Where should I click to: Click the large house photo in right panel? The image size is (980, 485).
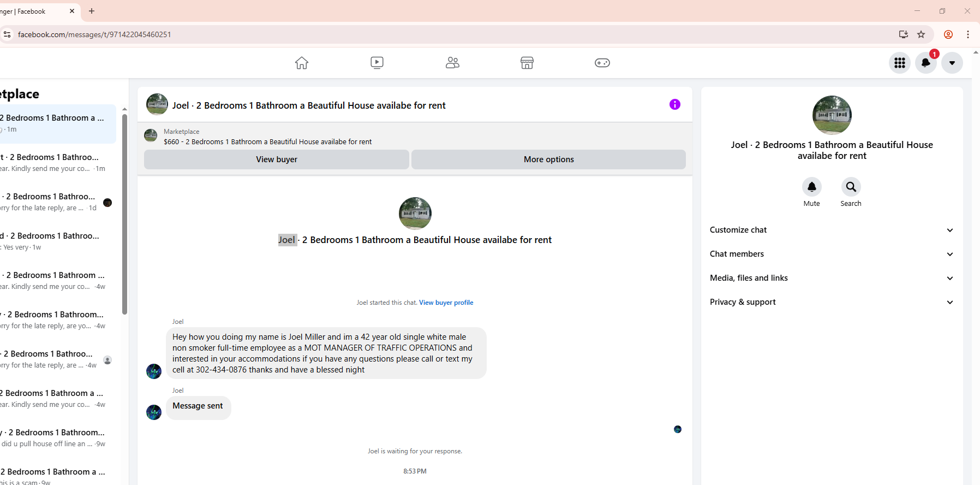832,115
